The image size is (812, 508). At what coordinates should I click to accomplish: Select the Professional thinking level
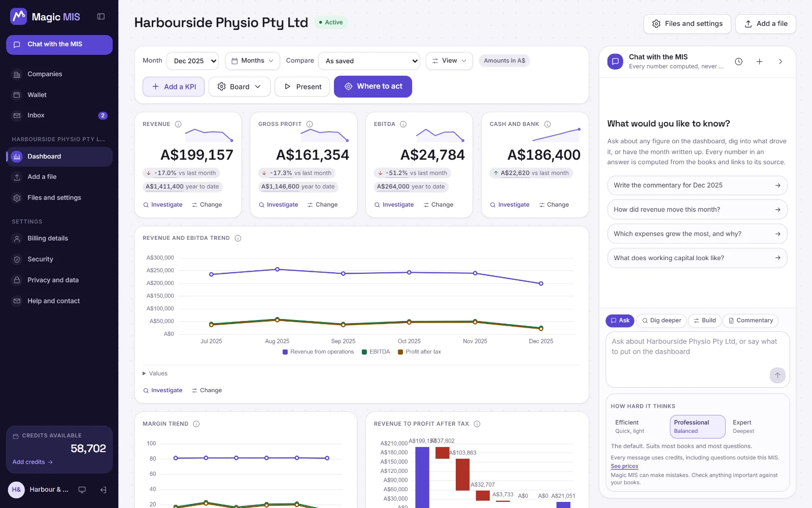coord(698,427)
